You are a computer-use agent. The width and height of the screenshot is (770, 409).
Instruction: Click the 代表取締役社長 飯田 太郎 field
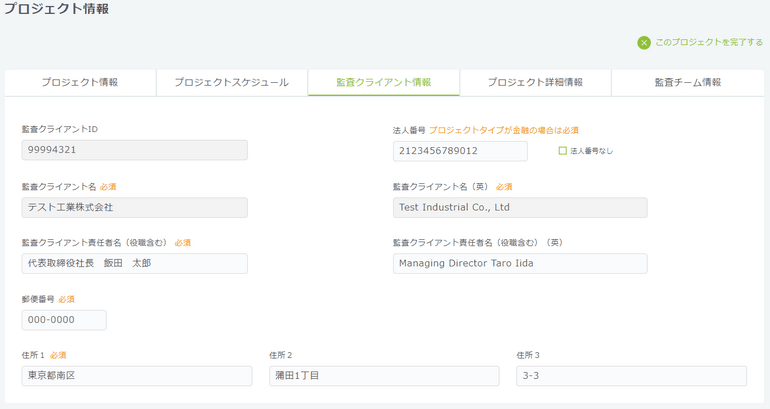[x=134, y=263]
